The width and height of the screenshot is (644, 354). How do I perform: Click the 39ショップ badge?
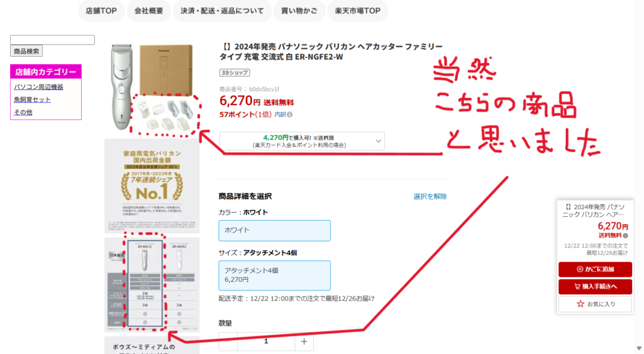point(235,73)
